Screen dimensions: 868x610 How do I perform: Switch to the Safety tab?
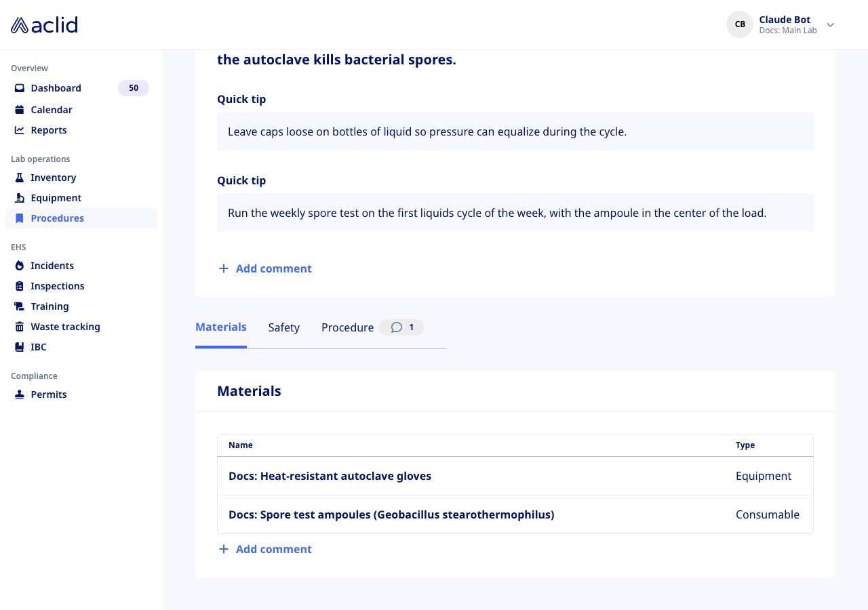click(284, 327)
